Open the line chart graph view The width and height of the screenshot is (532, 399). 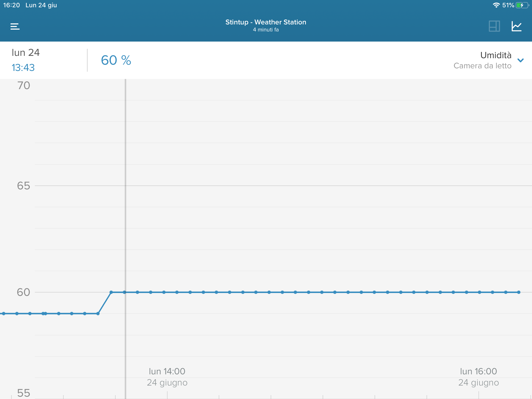(516, 26)
